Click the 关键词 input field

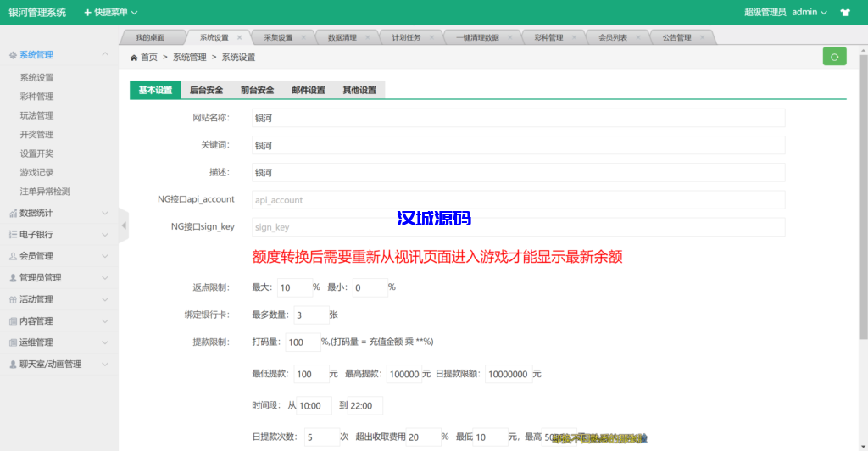click(x=518, y=145)
